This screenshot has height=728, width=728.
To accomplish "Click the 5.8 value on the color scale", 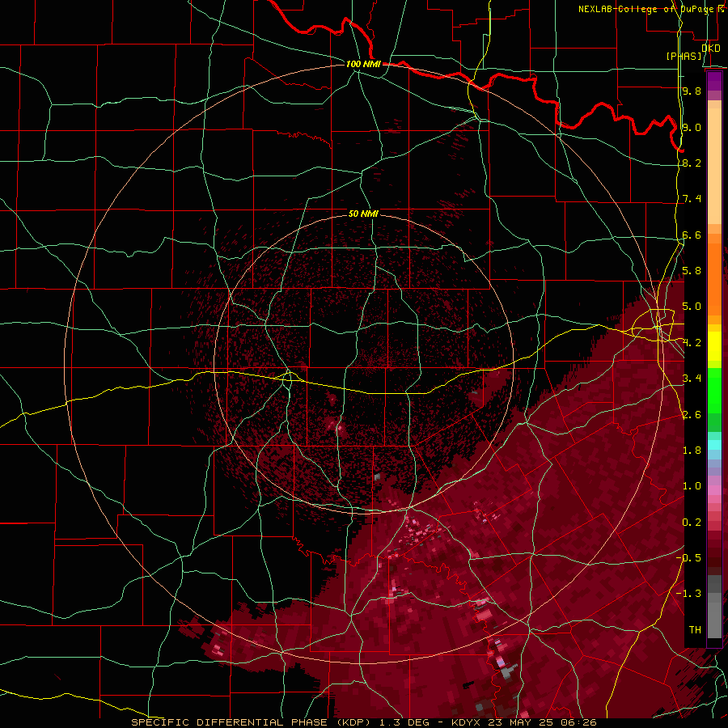I will 692,271.
